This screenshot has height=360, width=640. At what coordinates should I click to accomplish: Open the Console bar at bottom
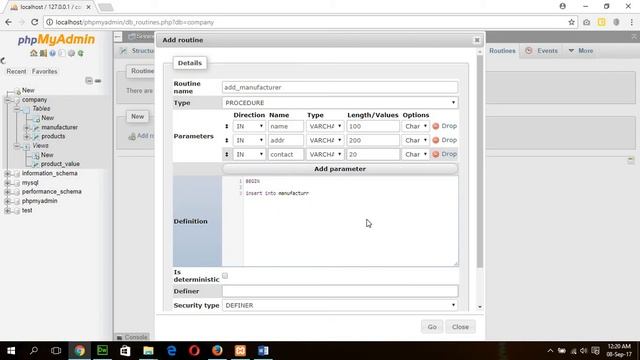132,337
